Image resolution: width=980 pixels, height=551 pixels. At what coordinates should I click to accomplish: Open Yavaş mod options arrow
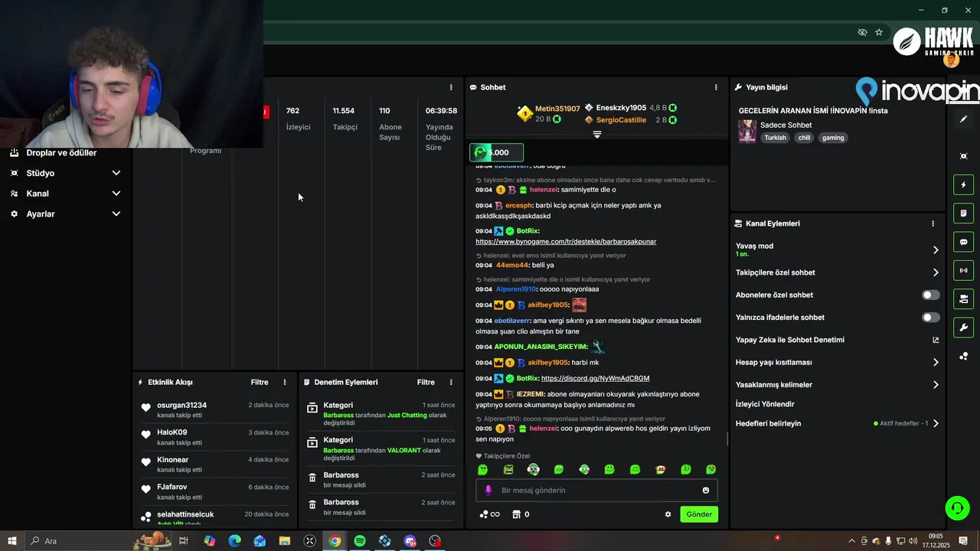click(936, 249)
